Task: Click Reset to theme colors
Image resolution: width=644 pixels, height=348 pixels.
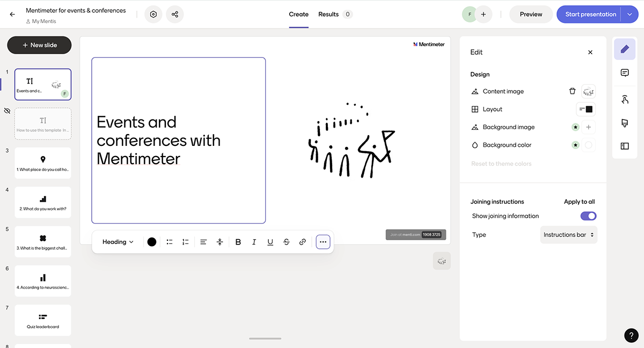Action: 501,164
